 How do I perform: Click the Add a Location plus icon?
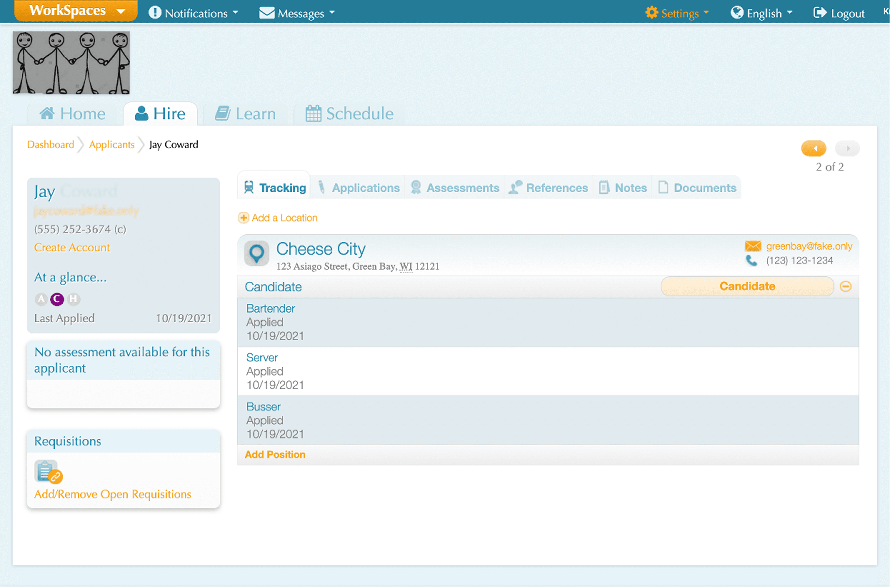coord(243,218)
